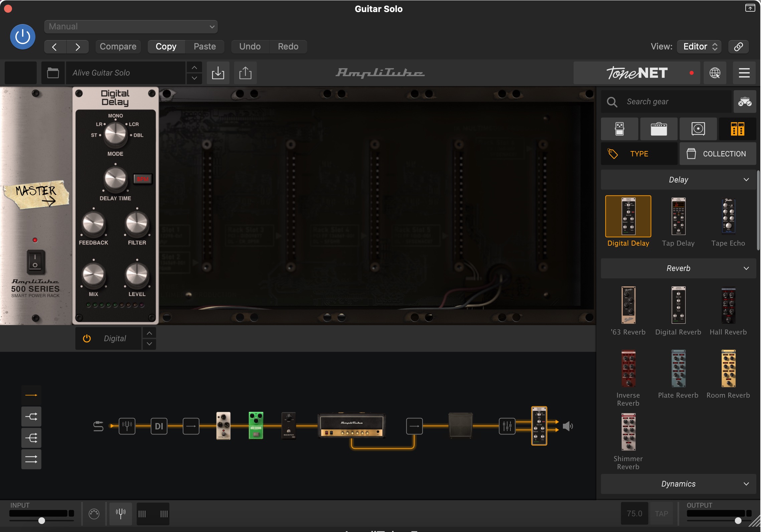Click the DELAY TIME knob

(x=116, y=179)
